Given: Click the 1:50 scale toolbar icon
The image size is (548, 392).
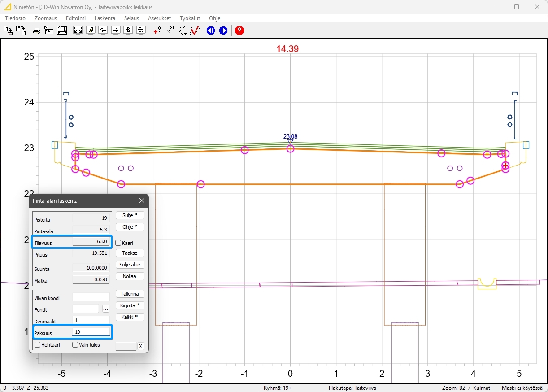Looking at the screenshot, I should pos(49,30).
